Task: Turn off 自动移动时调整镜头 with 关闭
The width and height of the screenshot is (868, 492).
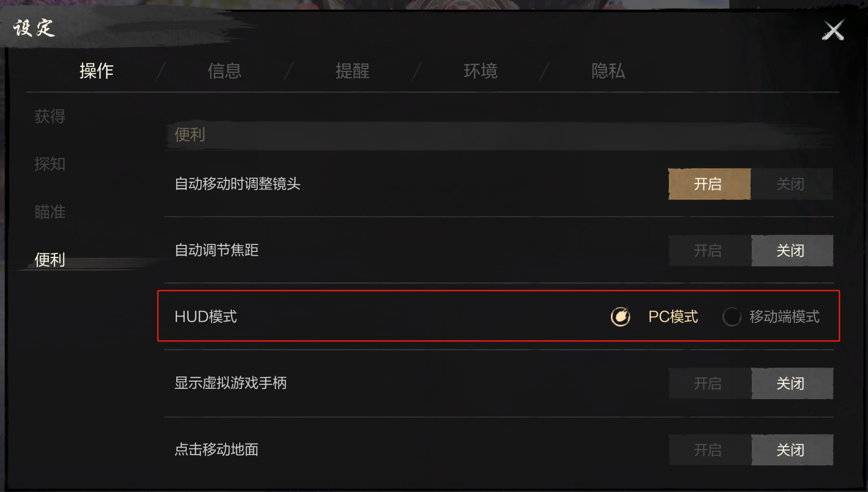Action: (x=792, y=184)
